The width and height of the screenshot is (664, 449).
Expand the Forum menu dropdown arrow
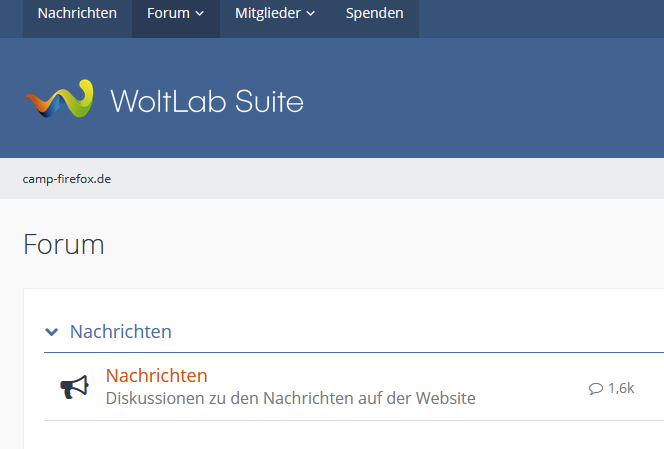[x=200, y=14]
